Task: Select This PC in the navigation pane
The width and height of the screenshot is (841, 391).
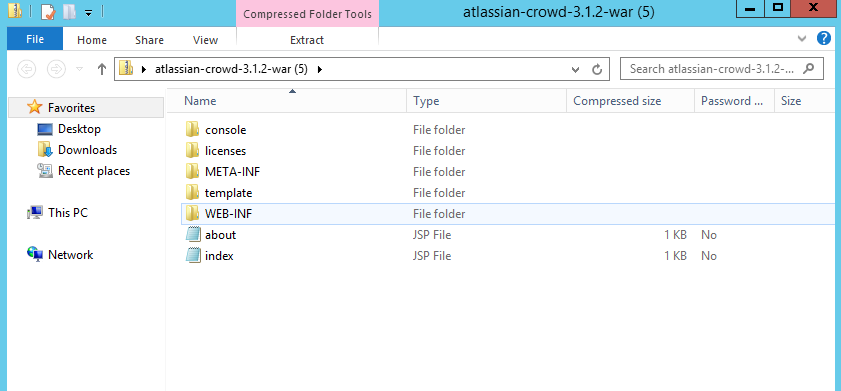Action: pos(67,213)
